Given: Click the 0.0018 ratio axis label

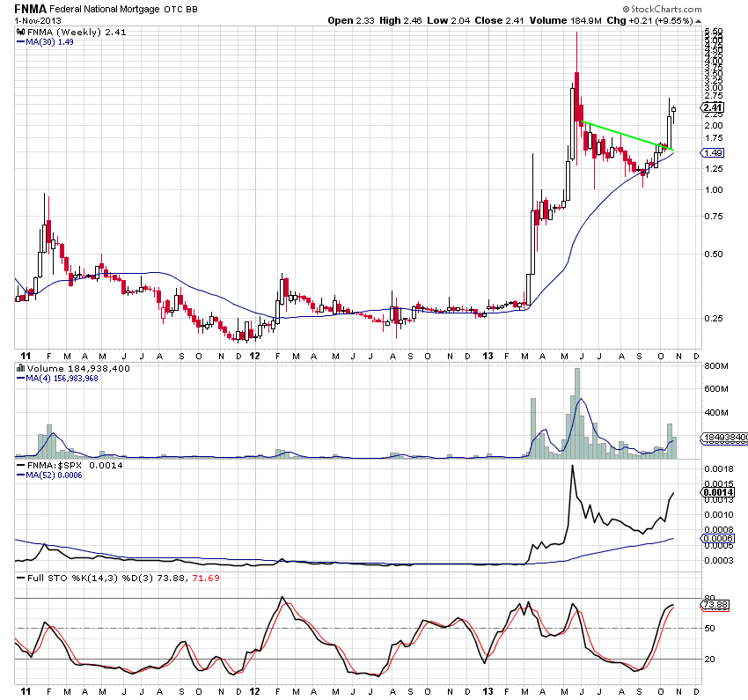Looking at the screenshot, I should (x=719, y=469).
